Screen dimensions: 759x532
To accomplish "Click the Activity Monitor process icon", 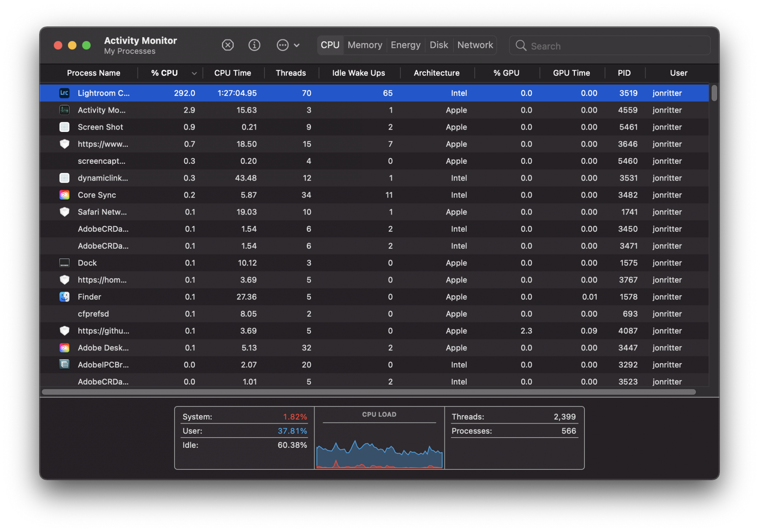I will click(x=64, y=110).
